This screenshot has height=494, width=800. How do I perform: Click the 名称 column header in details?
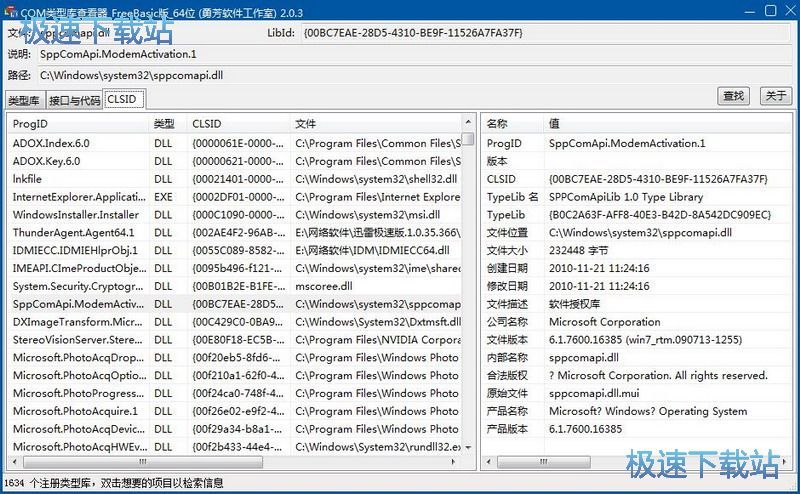[513, 124]
